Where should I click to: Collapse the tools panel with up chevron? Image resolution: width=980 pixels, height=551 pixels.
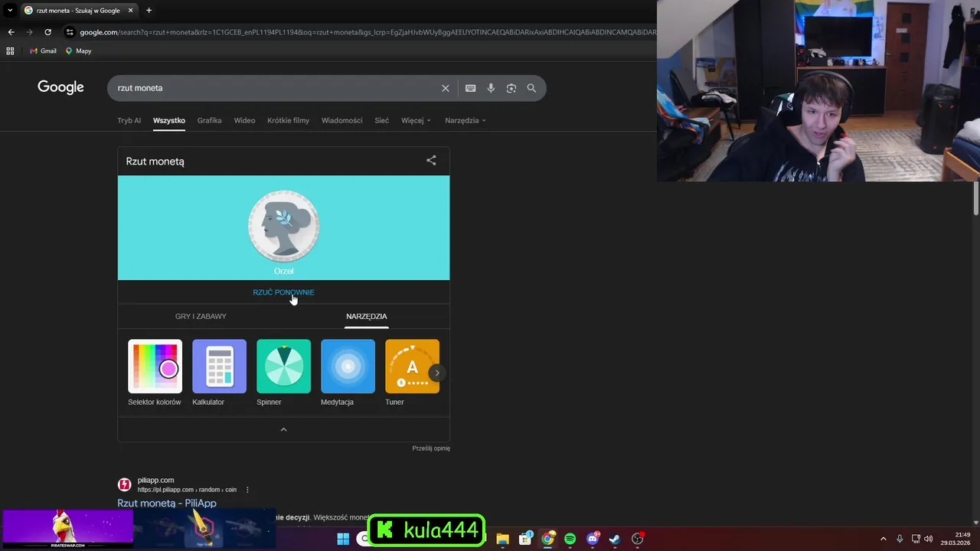(x=283, y=429)
